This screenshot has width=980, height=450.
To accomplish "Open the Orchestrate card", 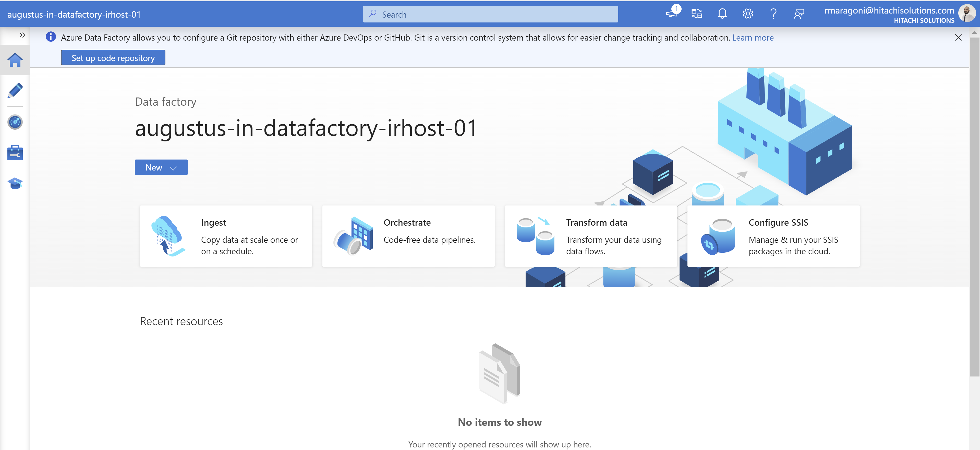I will (408, 236).
